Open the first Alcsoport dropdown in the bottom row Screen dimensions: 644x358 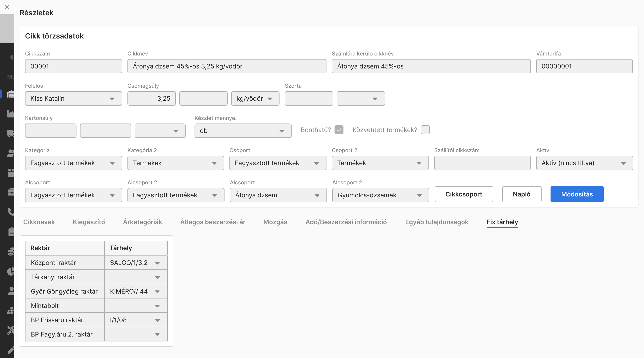pos(74,195)
